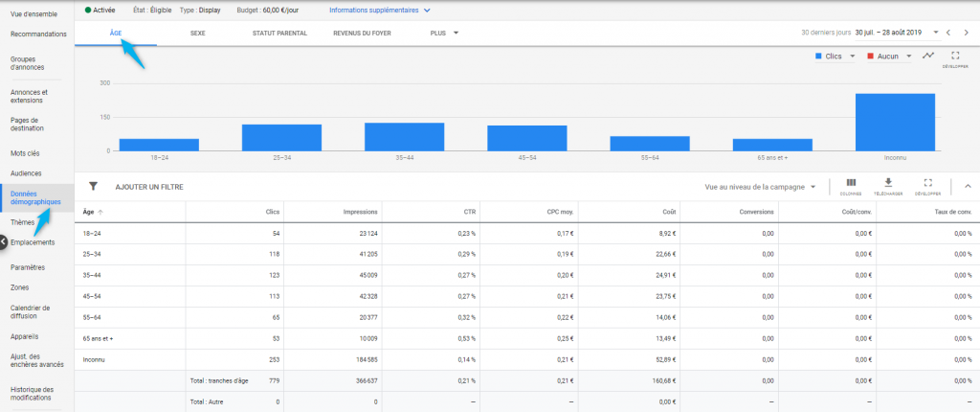Collapse sidebar with the black arrow
This screenshot has width=980, height=412.
tap(3, 242)
